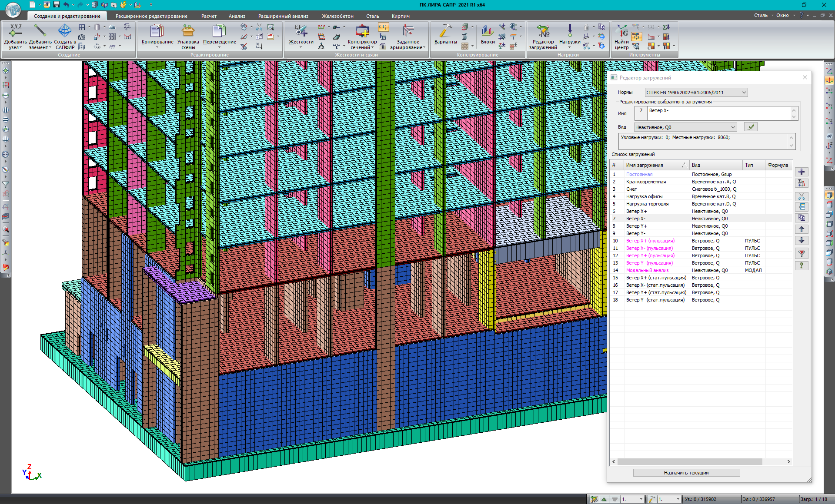Image resolution: width=835 pixels, height=504 pixels.
Task: Toggle XY projection view on right sidebar
Action: tap(829, 106)
